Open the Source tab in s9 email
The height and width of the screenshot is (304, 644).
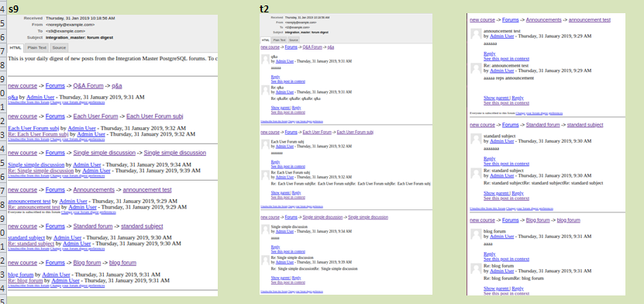[59, 47]
